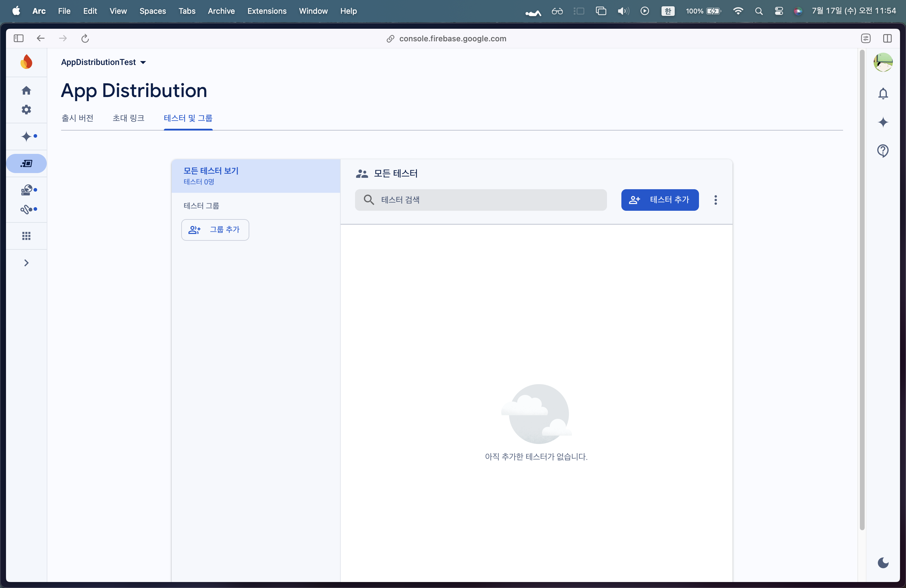Image resolution: width=906 pixels, height=588 pixels.
Task: Open Project Overview home icon
Action: (26, 90)
